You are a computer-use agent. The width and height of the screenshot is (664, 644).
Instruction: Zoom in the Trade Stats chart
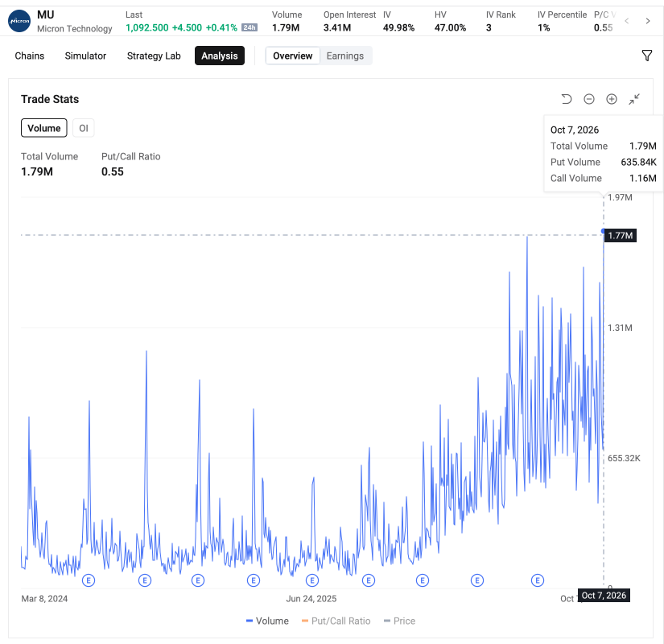[x=612, y=99]
